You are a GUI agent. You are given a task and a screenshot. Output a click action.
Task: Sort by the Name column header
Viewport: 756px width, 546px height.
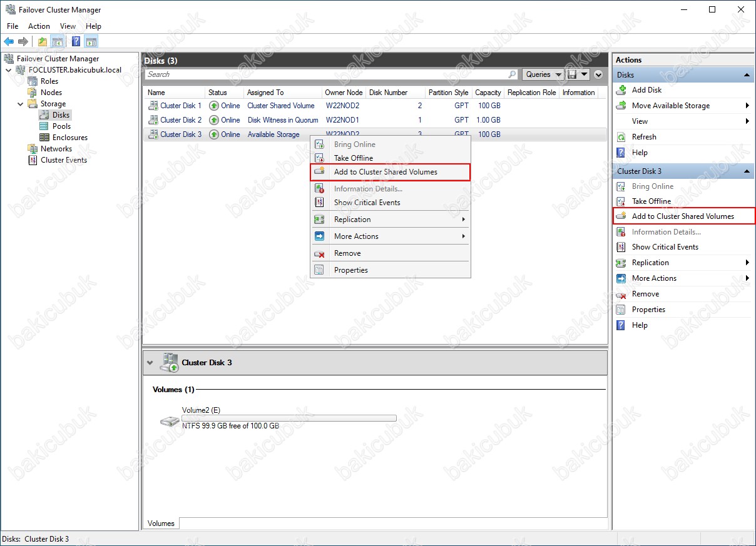(174, 93)
